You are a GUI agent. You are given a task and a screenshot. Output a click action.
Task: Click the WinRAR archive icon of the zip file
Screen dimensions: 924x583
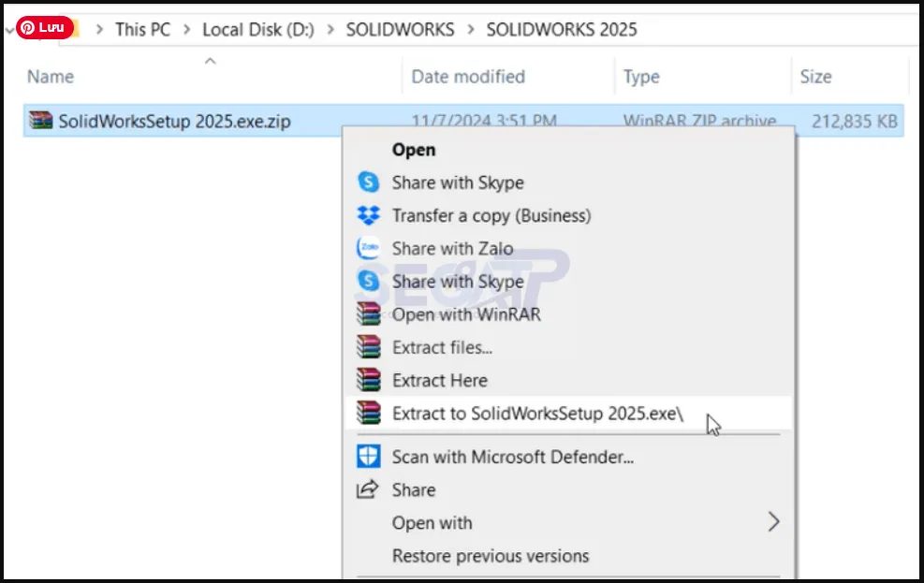[x=44, y=121]
